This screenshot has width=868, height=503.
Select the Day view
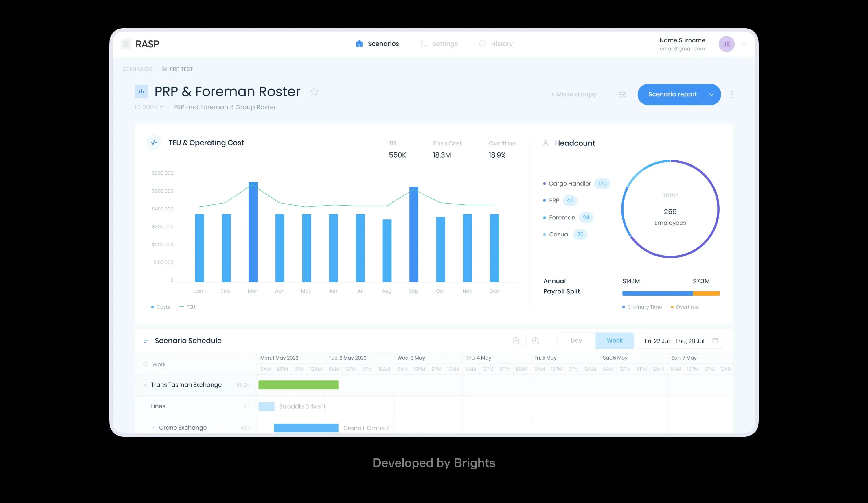click(576, 341)
